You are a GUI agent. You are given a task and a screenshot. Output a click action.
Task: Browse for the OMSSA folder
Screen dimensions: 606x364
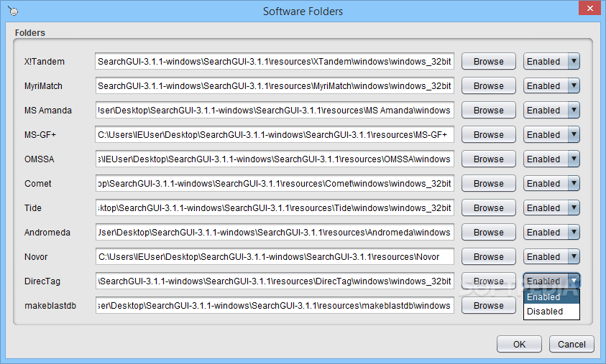click(489, 159)
